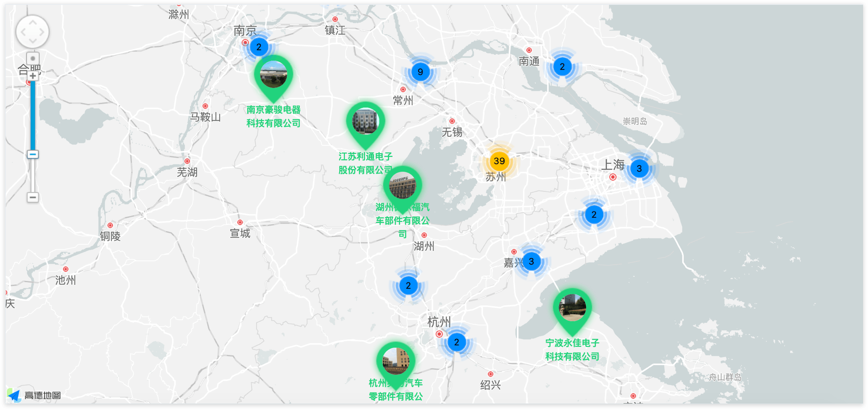Open the cluster of 3 near 上海
This screenshot has width=868, height=410.
click(639, 169)
